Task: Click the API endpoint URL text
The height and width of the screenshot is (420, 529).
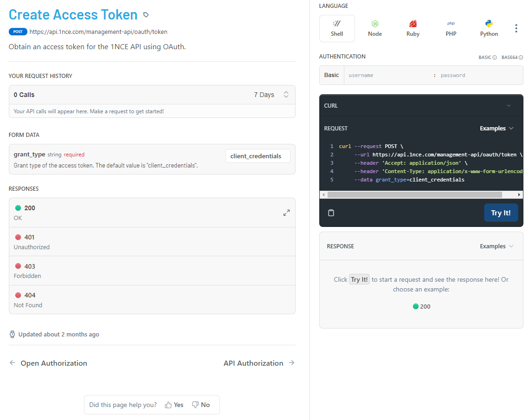Action: [x=98, y=32]
